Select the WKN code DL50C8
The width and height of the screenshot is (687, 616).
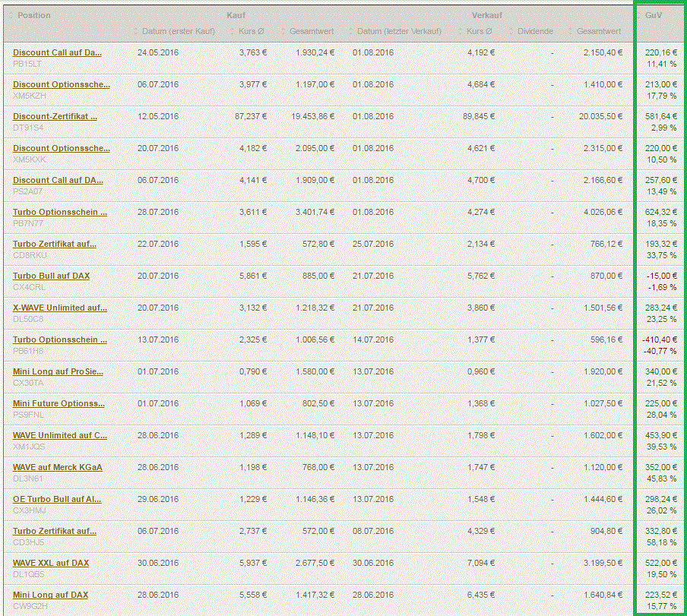point(28,320)
